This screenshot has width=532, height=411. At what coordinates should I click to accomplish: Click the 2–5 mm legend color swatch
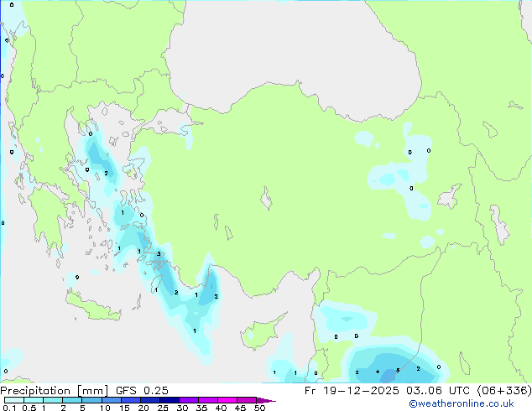tap(72, 400)
